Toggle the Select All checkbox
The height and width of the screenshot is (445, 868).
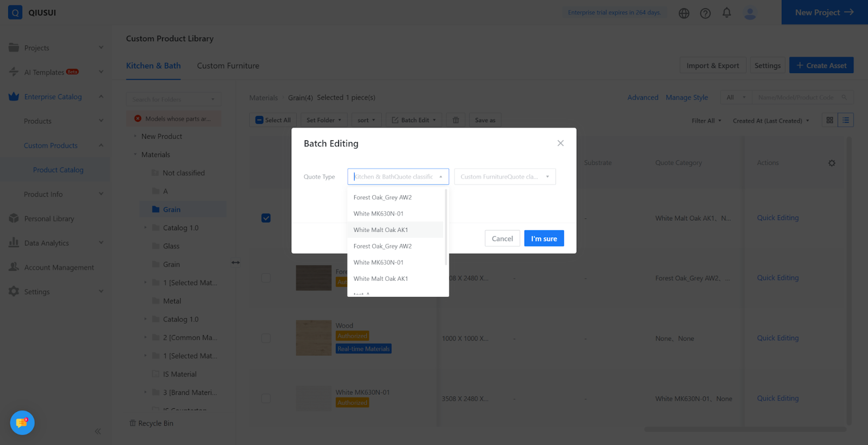click(260, 120)
